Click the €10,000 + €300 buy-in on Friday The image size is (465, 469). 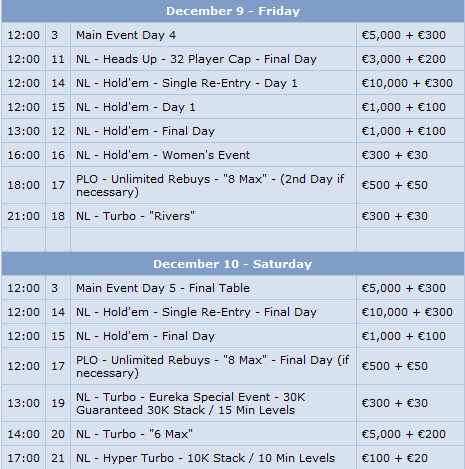[x=407, y=83]
